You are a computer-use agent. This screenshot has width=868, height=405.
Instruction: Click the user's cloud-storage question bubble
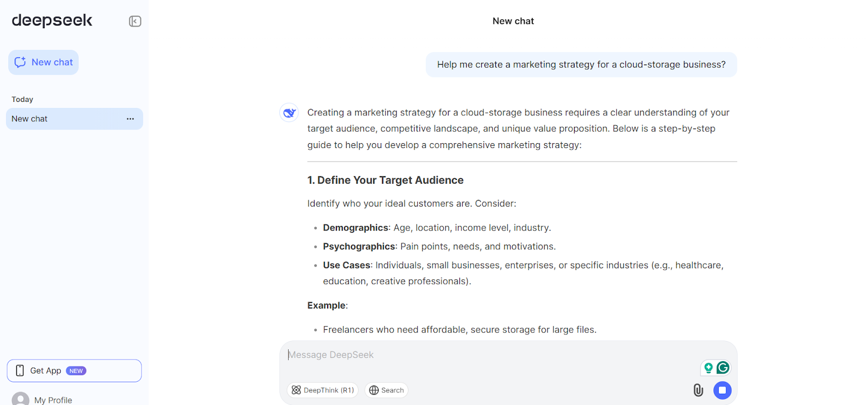tap(581, 65)
